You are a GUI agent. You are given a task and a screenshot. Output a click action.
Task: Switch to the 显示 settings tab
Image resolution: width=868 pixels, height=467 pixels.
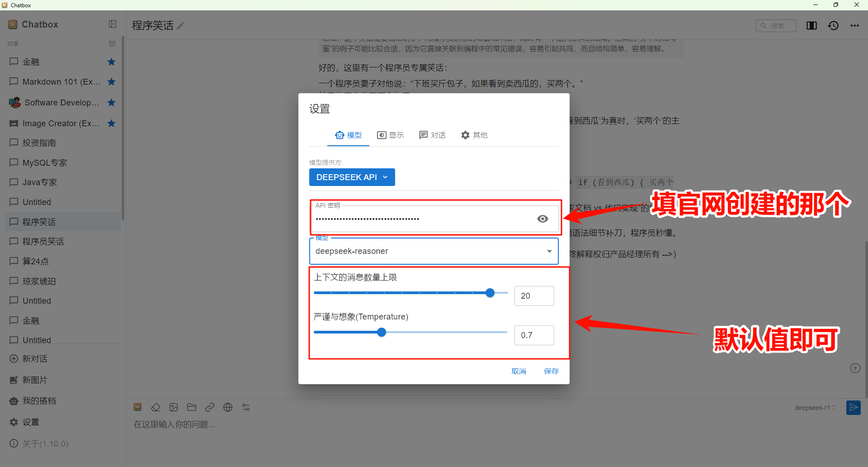[391, 135]
